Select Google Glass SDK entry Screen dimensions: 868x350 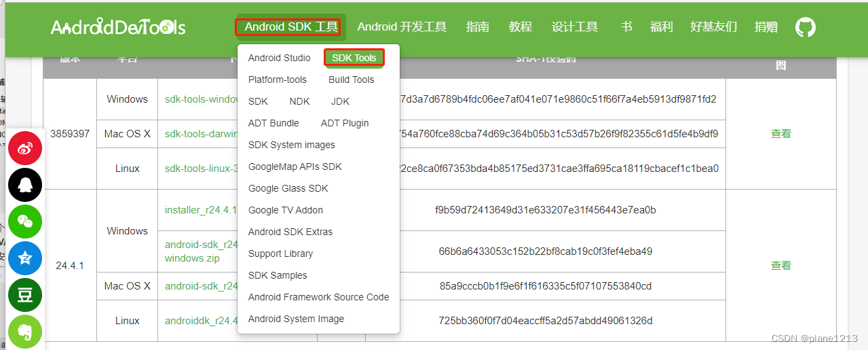click(x=288, y=188)
